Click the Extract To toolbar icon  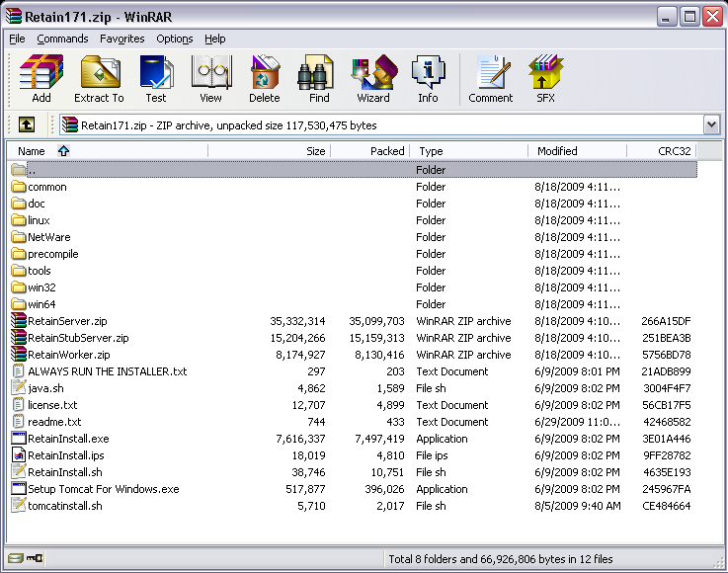coord(100,78)
